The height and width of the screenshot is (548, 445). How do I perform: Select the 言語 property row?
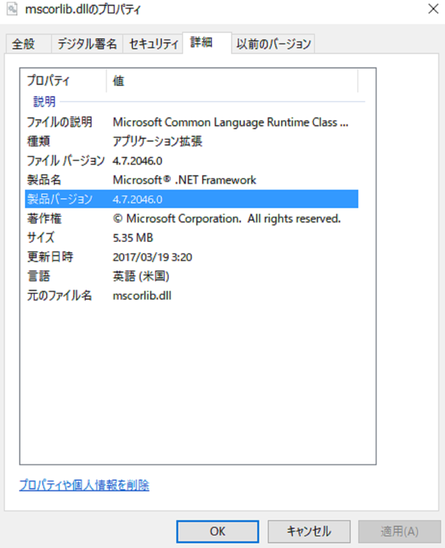192,276
